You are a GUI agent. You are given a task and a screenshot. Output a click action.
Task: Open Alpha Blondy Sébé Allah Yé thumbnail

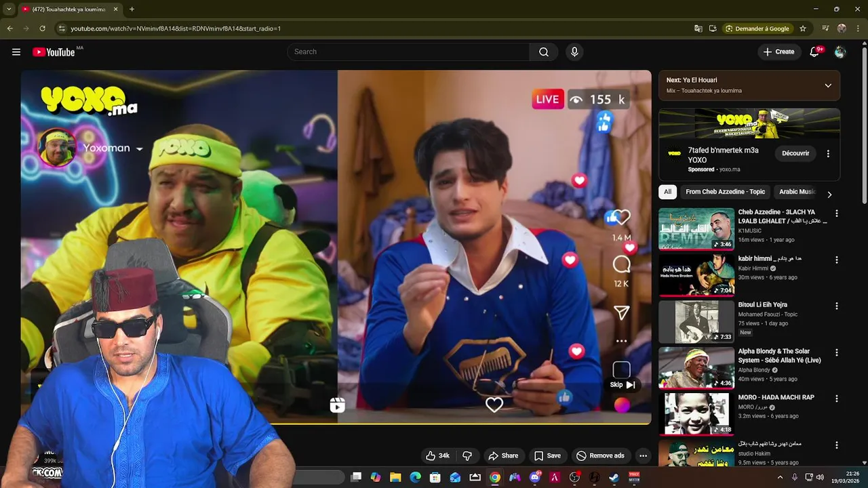tap(696, 367)
